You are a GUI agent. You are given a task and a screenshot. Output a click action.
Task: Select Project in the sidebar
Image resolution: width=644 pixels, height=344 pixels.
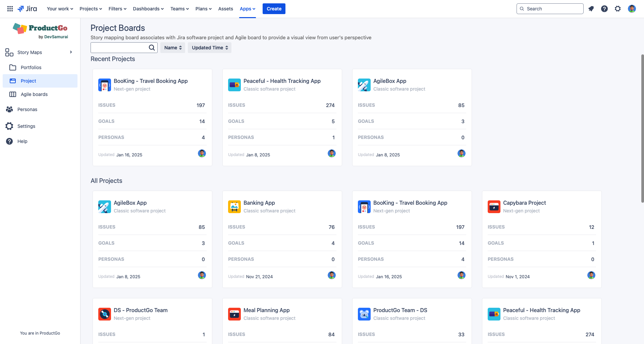pyautogui.click(x=40, y=81)
